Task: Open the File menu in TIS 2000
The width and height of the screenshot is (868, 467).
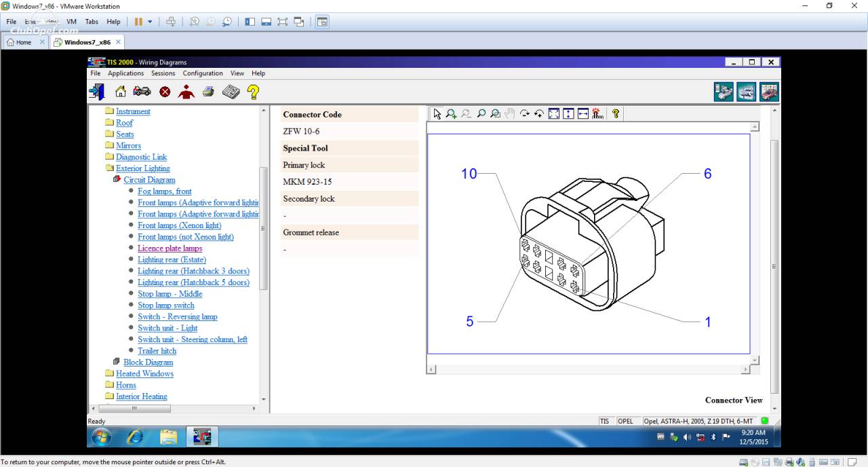Action: [96, 73]
